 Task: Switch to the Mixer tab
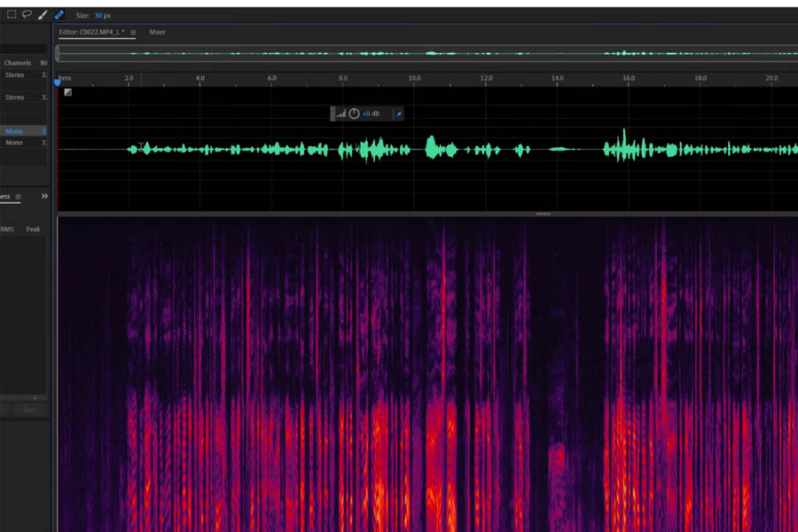tap(157, 33)
